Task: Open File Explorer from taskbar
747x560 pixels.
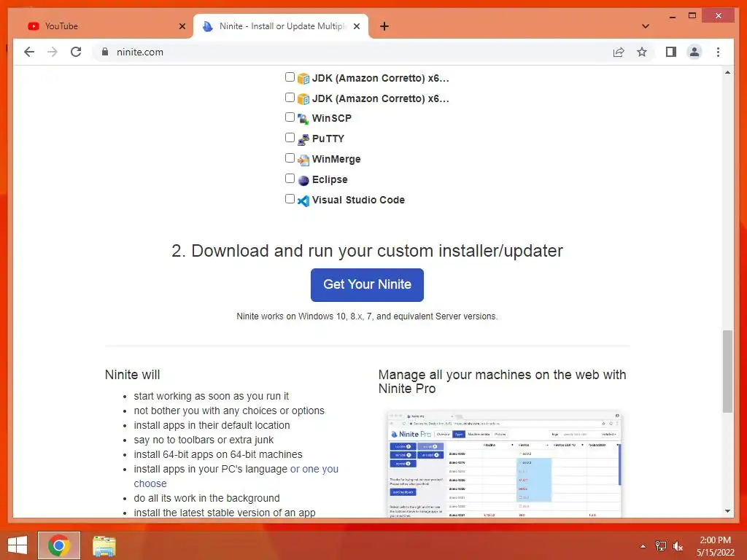Action: coord(104,545)
